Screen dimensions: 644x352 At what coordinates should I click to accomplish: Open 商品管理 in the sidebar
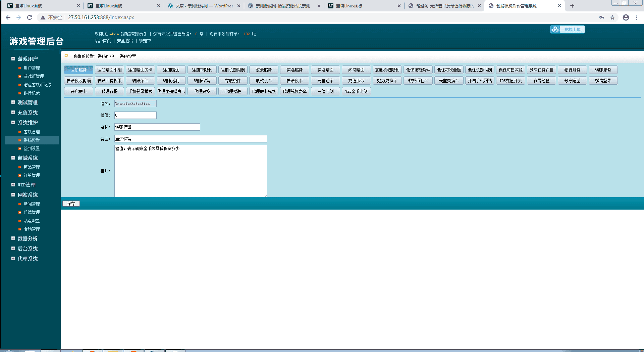(32, 167)
